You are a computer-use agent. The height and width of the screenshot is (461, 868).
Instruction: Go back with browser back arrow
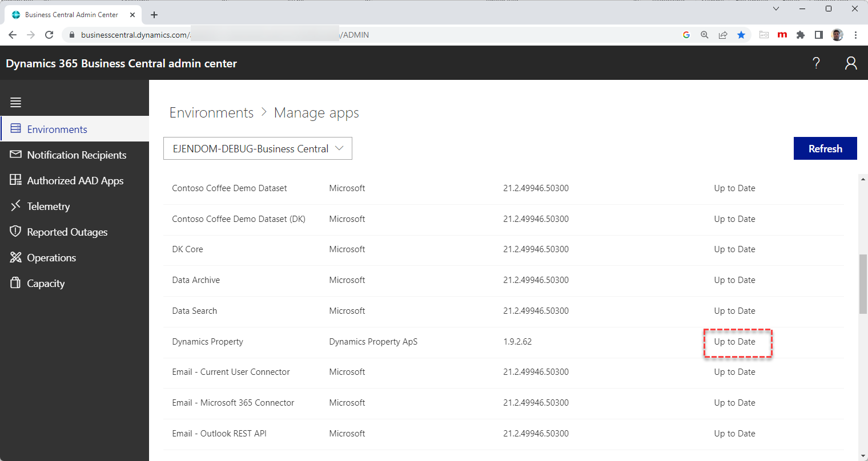pyautogui.click(x=13, y=35)
